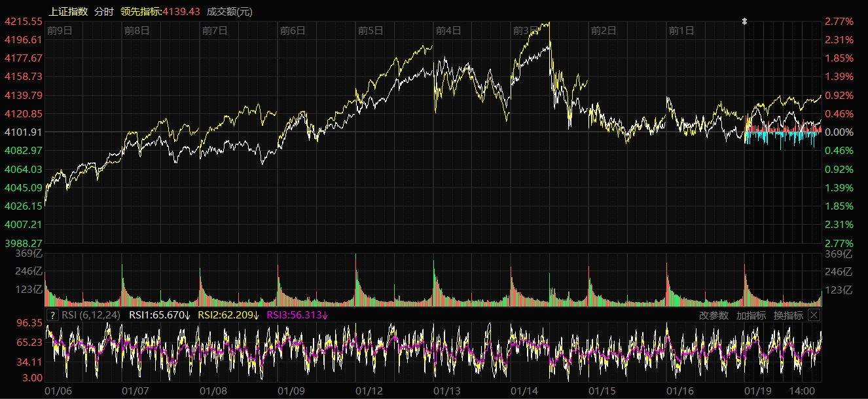The width and height of the screenshot is (868, 399).
Task: Click 换指标 to switch indicator
Action: click(788, 315)
